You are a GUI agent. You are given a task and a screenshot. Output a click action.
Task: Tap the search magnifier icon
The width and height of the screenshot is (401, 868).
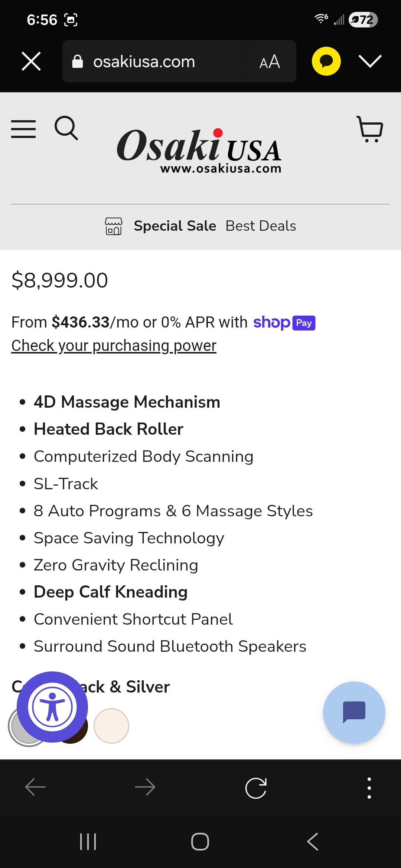click(x=66, y=128)
